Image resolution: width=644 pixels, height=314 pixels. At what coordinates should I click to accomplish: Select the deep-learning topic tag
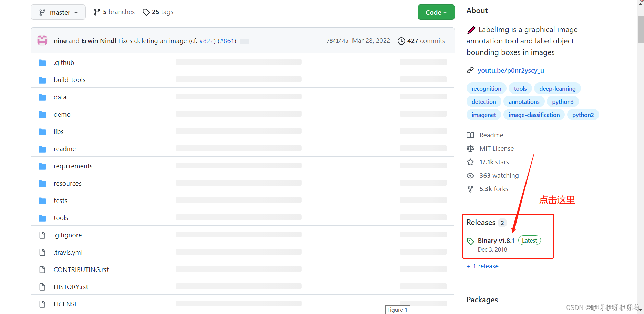[557, 89]
